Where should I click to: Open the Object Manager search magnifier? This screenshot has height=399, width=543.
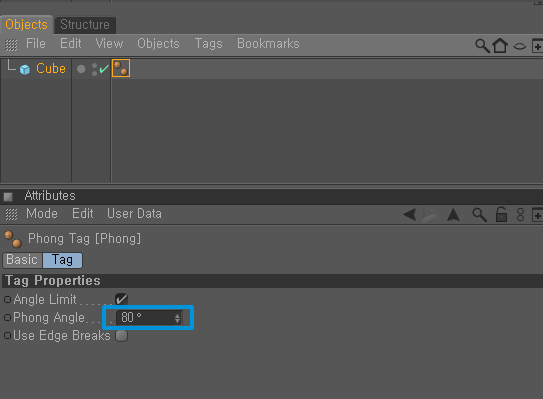[x=482, y=45]
